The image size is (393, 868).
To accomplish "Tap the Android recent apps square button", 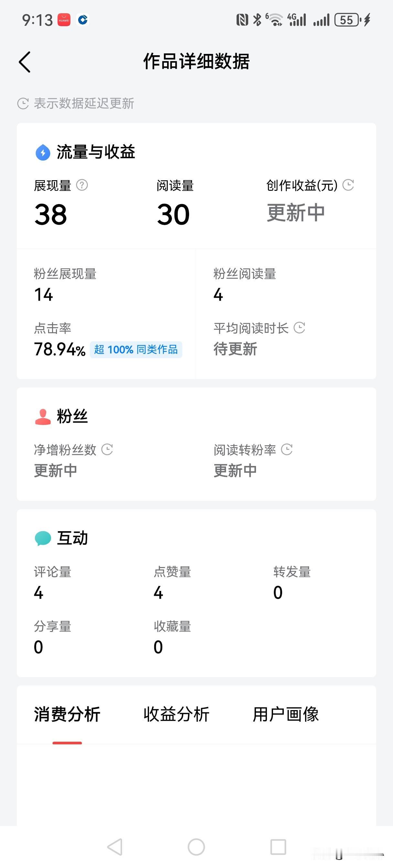I will (x=278, y=847).
